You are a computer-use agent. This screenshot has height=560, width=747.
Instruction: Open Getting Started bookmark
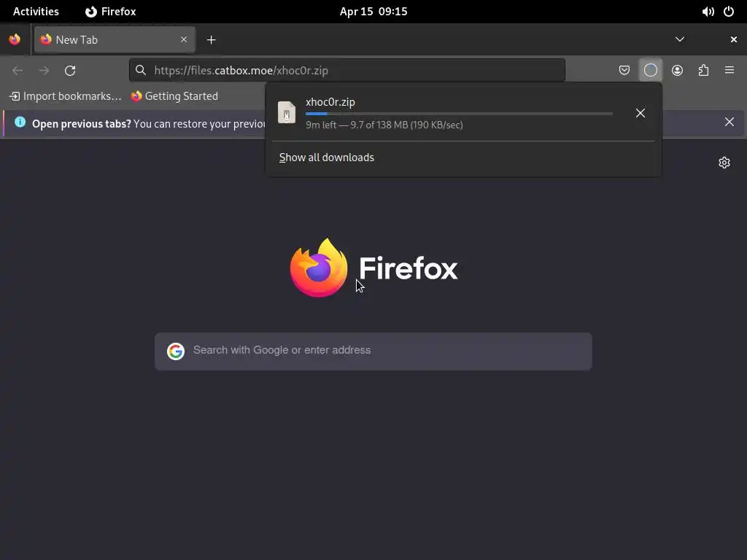point(174,96)
